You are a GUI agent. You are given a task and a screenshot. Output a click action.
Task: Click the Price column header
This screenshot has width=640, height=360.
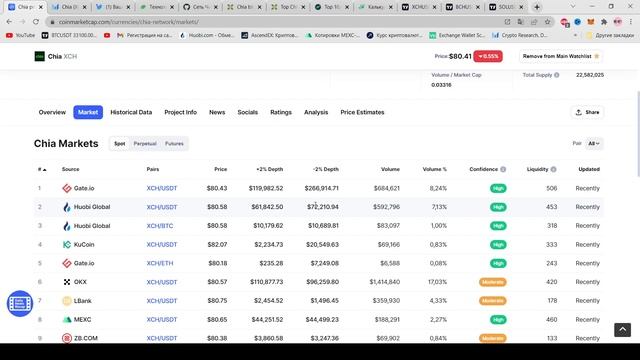tap(220, 169)
